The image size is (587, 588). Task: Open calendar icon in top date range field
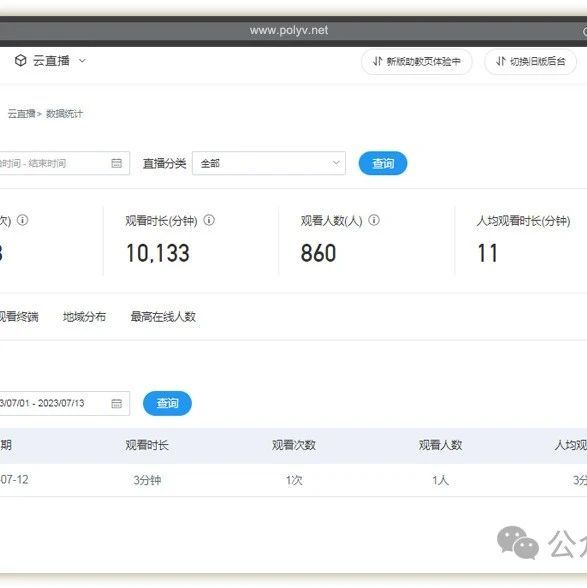117,163
